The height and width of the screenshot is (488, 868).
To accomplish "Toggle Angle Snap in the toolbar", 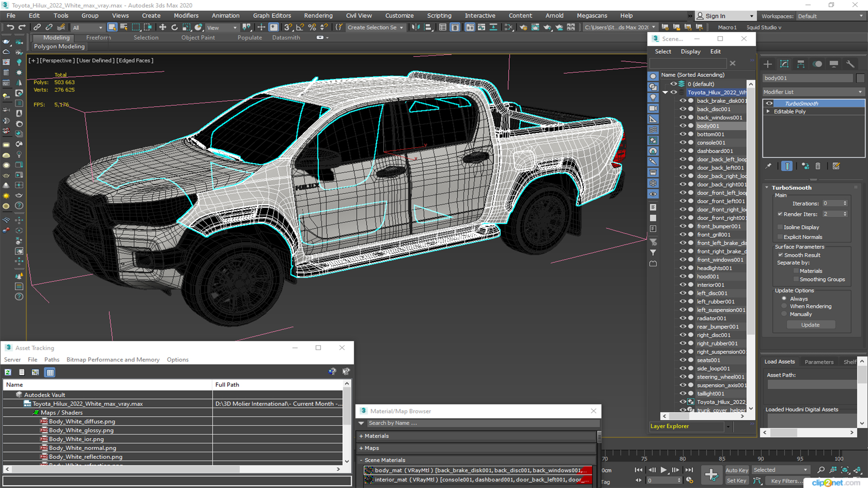I will [300, 27].
